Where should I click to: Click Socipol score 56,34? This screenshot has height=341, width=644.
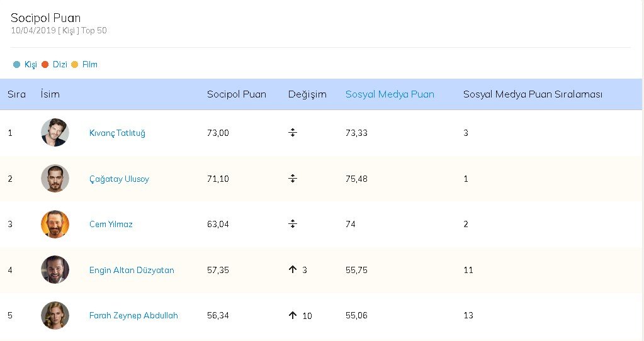click(218, 316)
